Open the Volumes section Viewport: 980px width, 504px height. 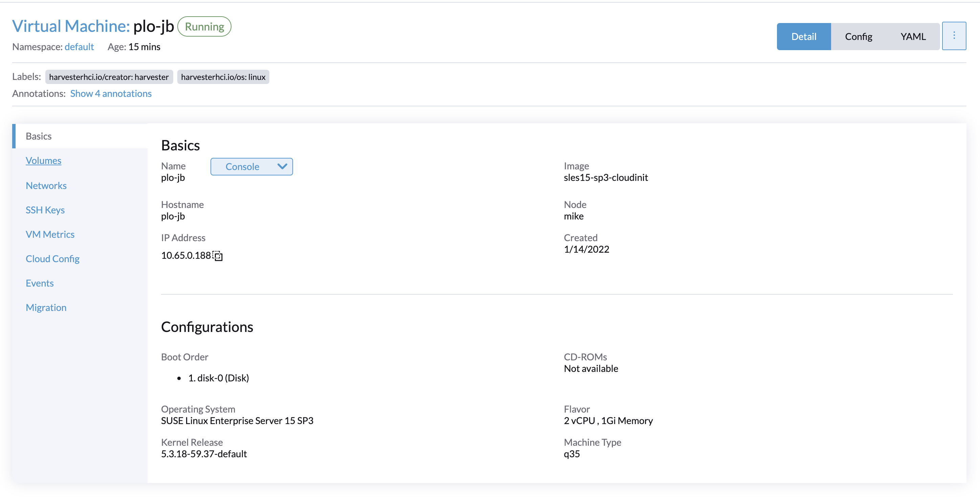tap(43, 160)
